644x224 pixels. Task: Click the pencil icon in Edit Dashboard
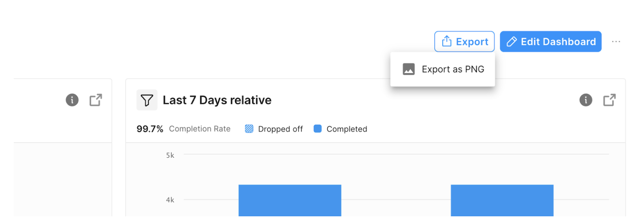pyautogui.click(x=512, y=42)
